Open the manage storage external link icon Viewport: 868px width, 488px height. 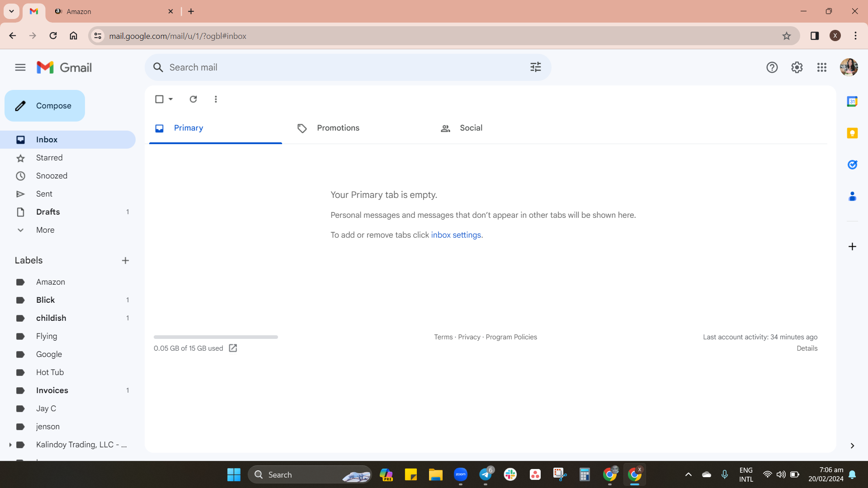(x=233, y=348)
